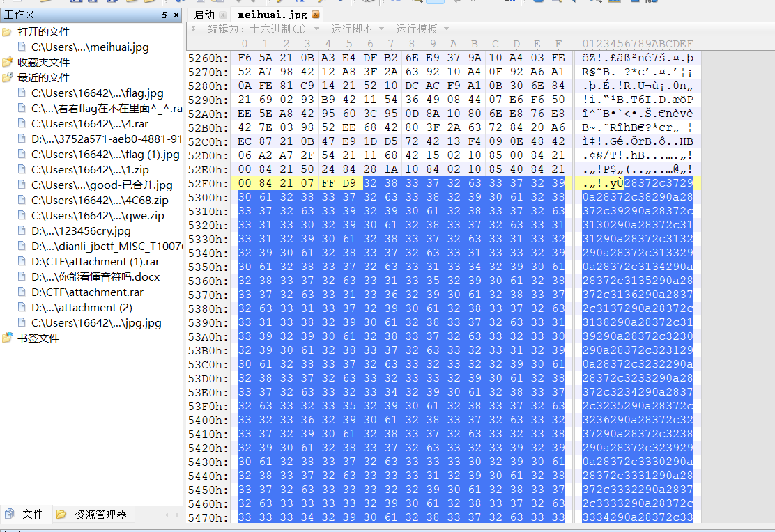Open the toolbar options arrow left of 编辑为
The height and width of the screenshot is (532, 775).
pos(194,29)
